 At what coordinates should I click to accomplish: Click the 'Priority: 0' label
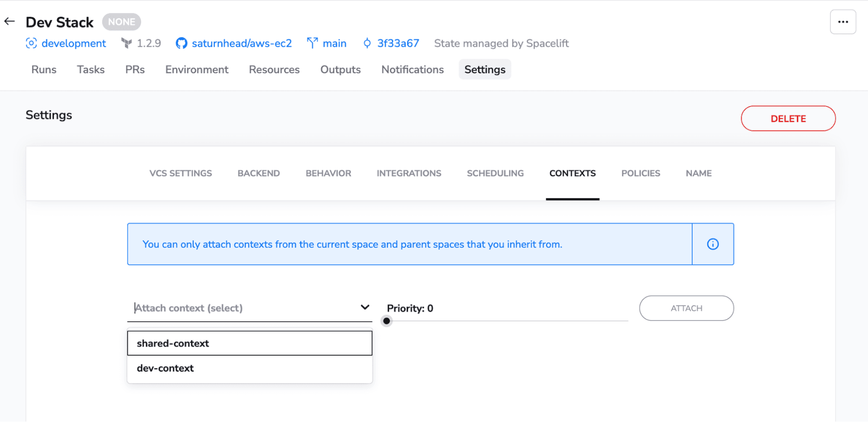(x=410, y=308)
